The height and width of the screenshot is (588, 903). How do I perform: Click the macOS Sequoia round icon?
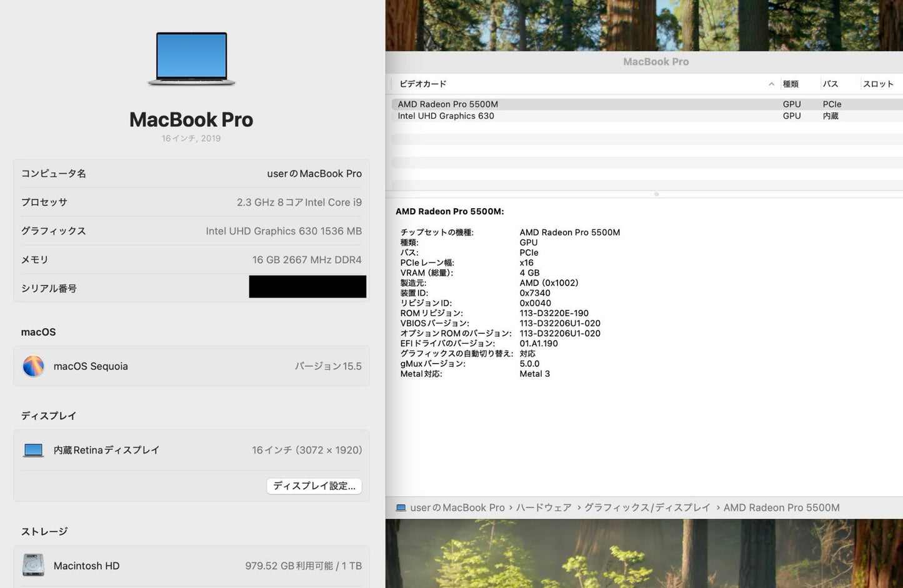(33, 366)
